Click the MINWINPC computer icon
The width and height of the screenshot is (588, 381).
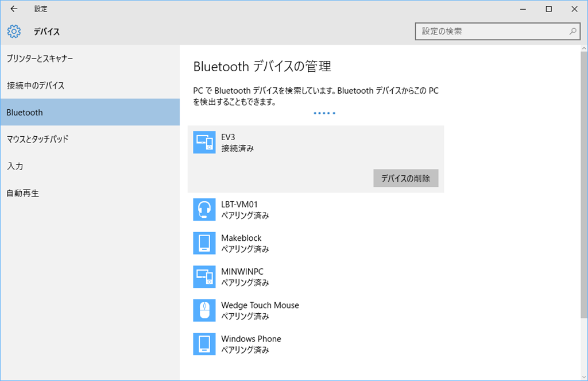tap(204, 276)
